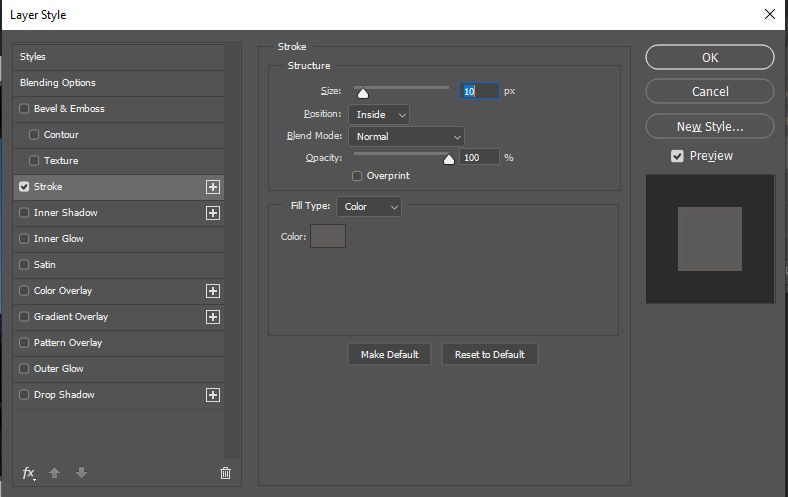Uncheck the Preview checkbox
Screen dimensions: 788x497
677,156
